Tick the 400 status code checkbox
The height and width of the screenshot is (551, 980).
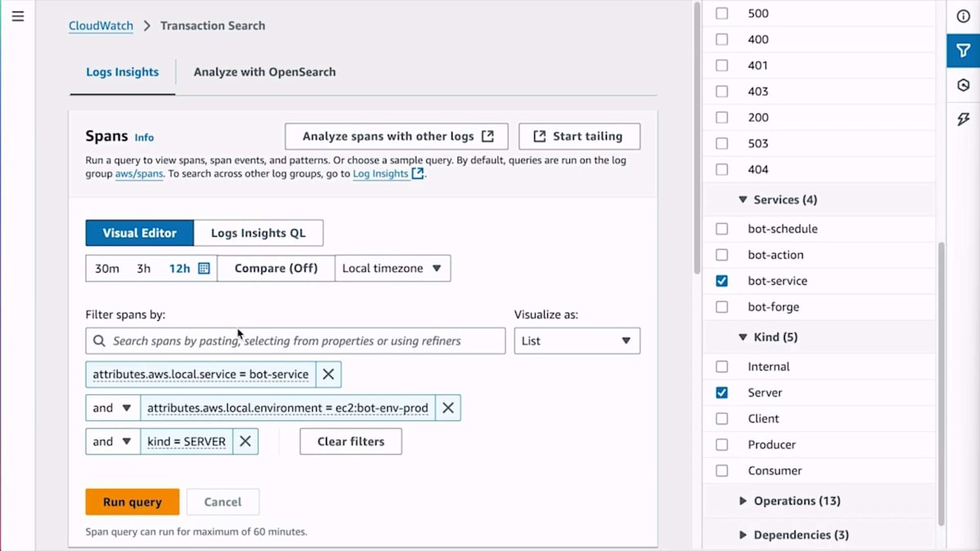point(722,39)
